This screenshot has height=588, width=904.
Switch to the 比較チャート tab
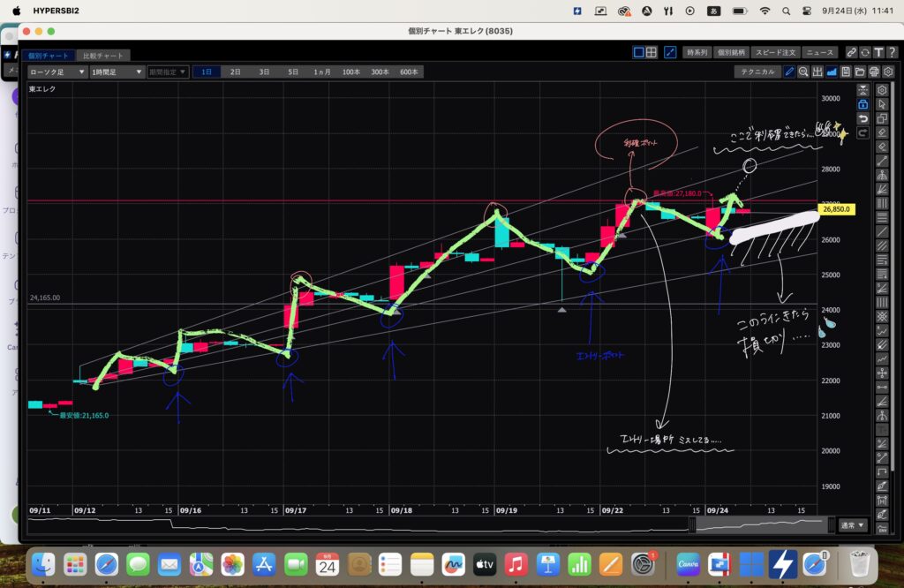click(104, 55)
